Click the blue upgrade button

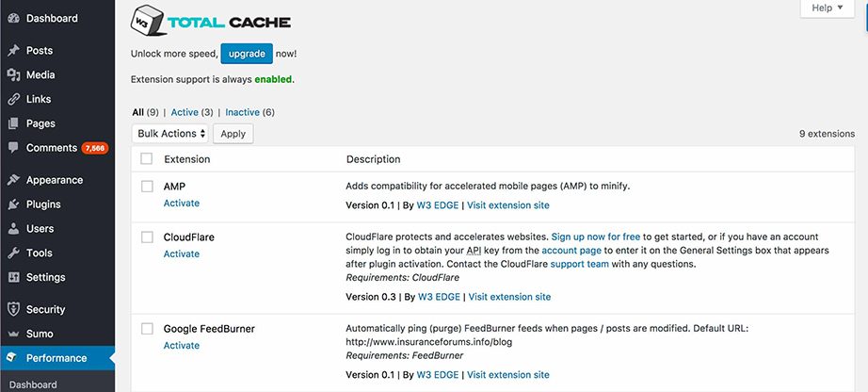(x=247, y=54)
